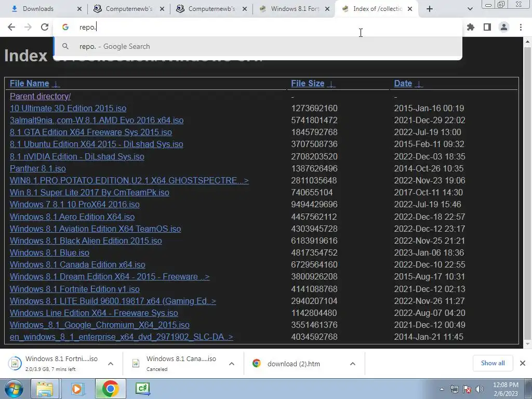The height and width of the screenshot is (399, 532).
Task: Select the 'repo. - Google Search' suggestion
Action: [258, 46]
